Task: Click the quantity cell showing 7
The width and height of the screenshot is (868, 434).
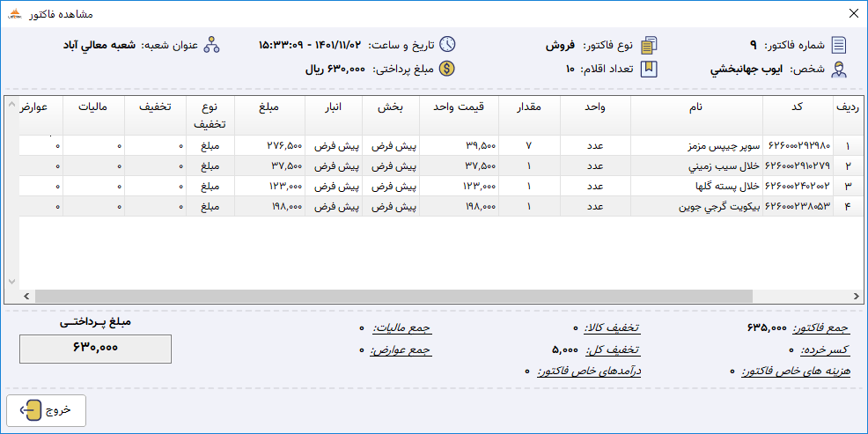Action: pos(529,147)
